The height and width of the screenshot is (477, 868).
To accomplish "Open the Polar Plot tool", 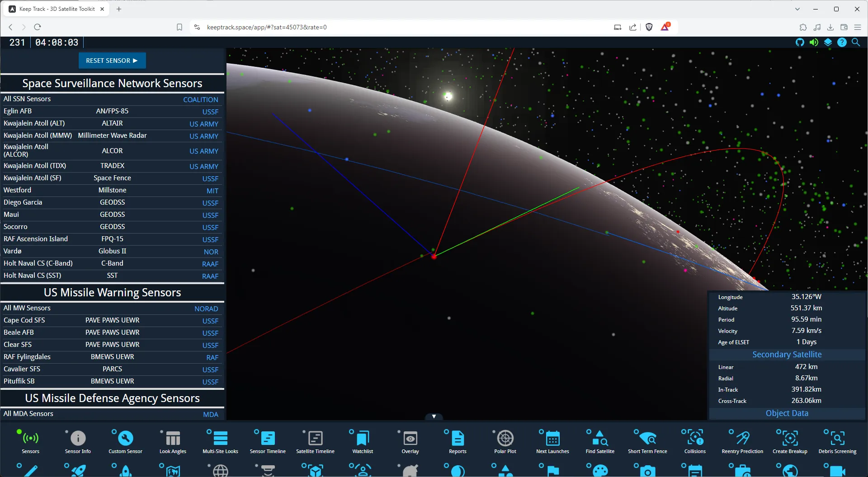I will tap(505, 442).
